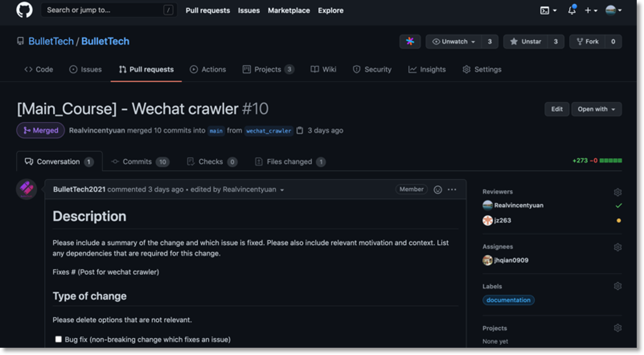Open the main branch link

216,131
